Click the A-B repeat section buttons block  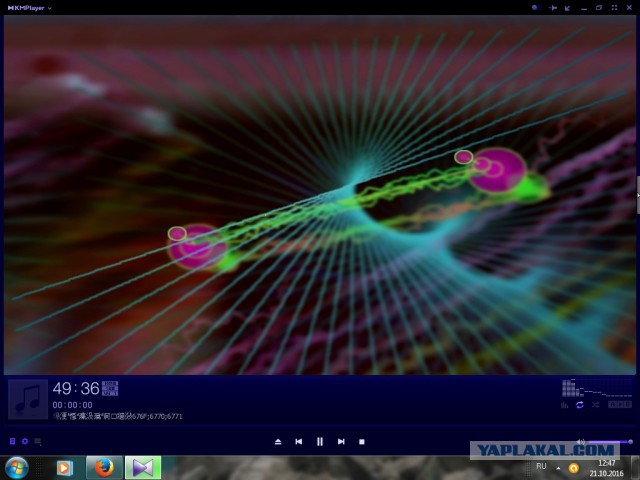pos(620,404)
